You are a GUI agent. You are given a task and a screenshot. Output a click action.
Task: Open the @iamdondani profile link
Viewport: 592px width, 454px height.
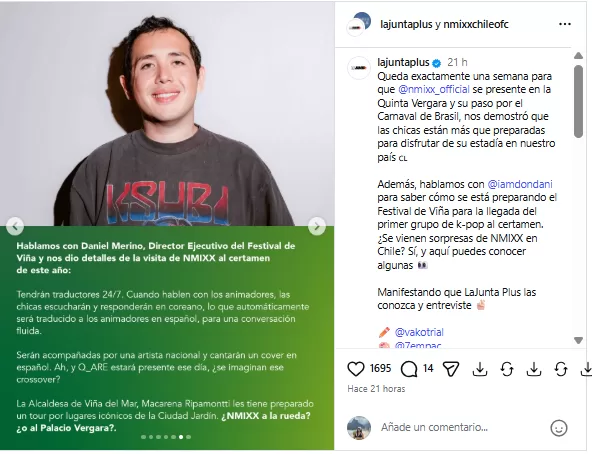click(x=520, y=184)
